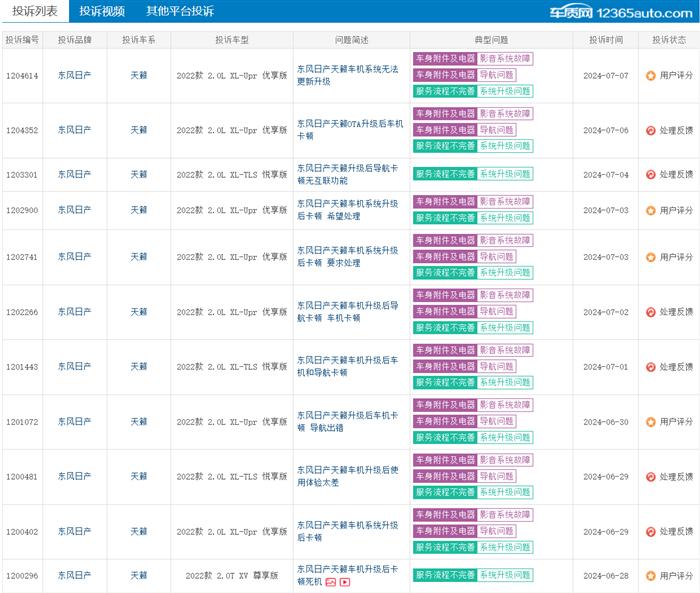
Task: Click 系统升级问题 tag in row 1200296
Action: coord(505,575)
